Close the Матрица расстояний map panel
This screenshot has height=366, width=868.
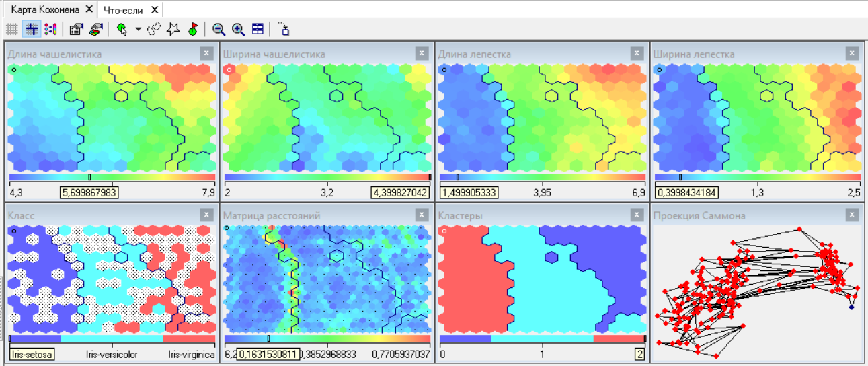(422, 215)
